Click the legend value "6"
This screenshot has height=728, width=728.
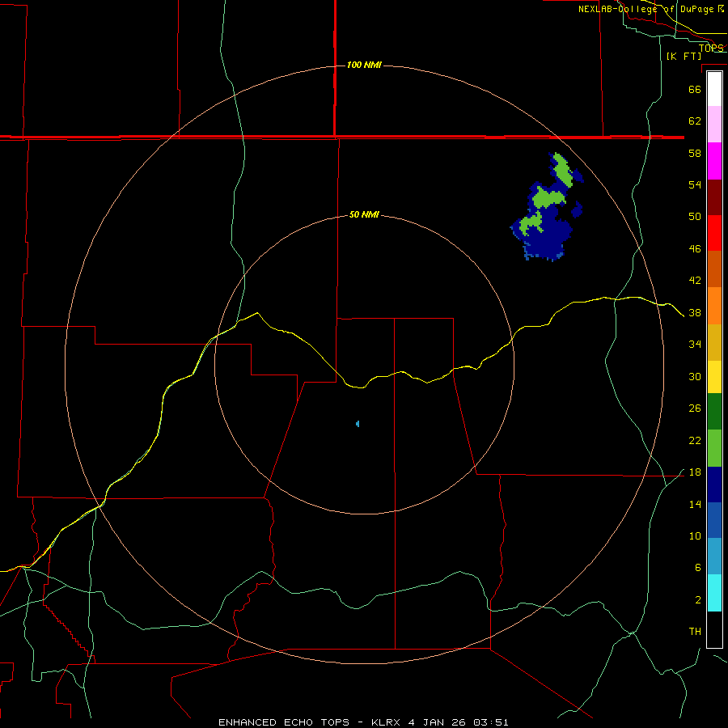click(x=697, y=568)
